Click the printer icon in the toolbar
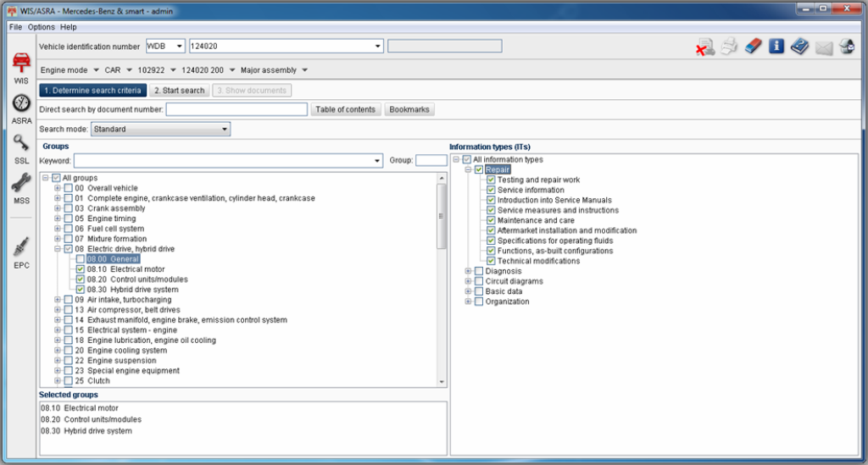The height and width of the screenshot is (465, 868). point(729,47)
